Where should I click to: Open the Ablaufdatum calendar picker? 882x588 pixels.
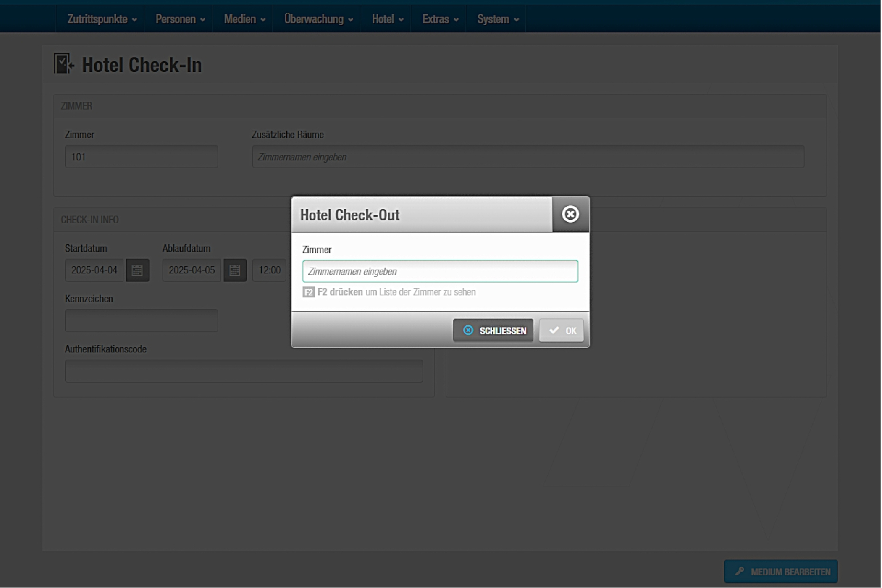coord(235,270)
